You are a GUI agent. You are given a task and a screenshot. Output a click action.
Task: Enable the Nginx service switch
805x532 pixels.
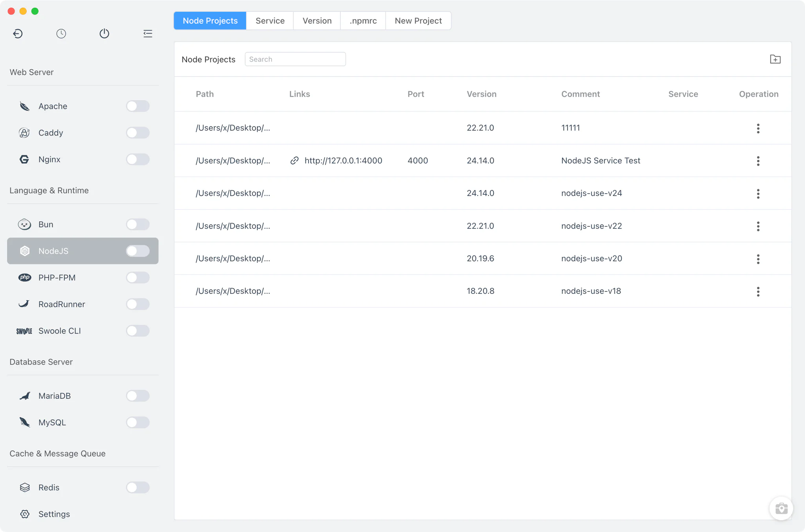click(x=138, y=160)
